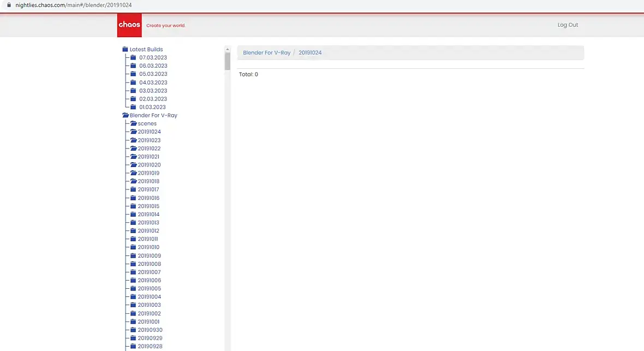Open the 20191012 tree entry
The image size is (644, 351).
(148, 231)
